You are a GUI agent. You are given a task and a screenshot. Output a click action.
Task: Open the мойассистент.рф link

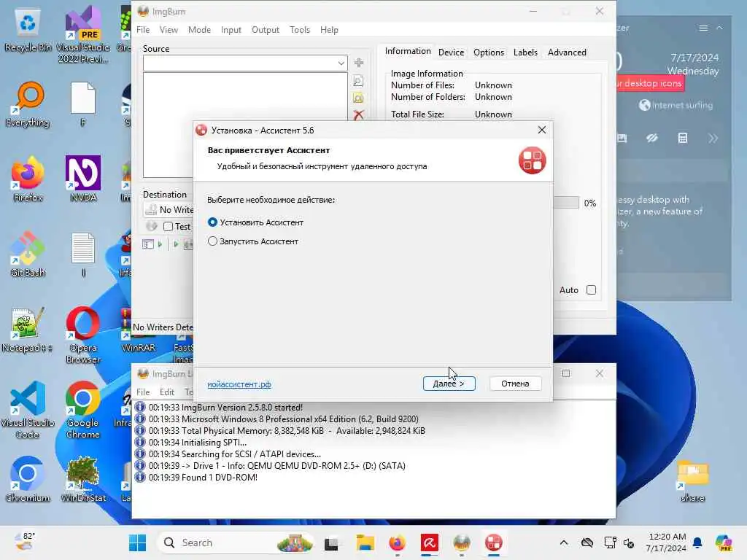(239, 384)
